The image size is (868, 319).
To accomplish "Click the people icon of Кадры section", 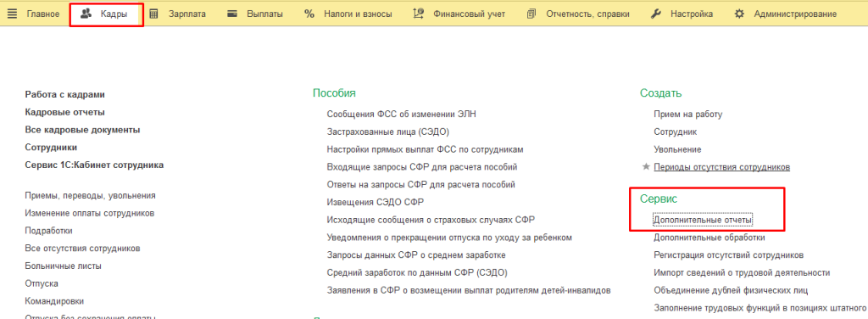I will click(86, 14).
